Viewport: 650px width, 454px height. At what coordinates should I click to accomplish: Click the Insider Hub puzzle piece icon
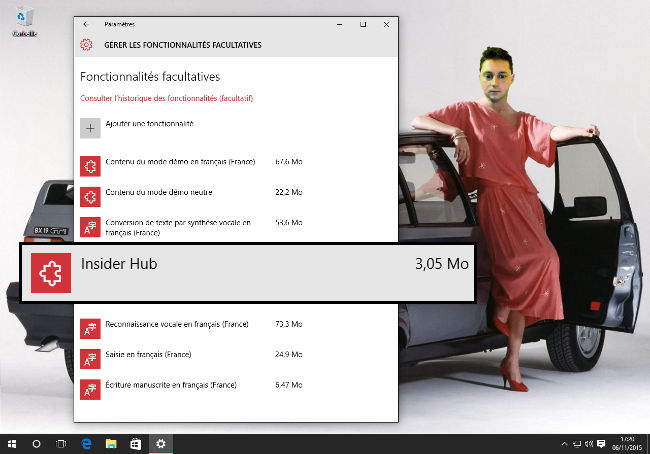[x=50, y=272]
